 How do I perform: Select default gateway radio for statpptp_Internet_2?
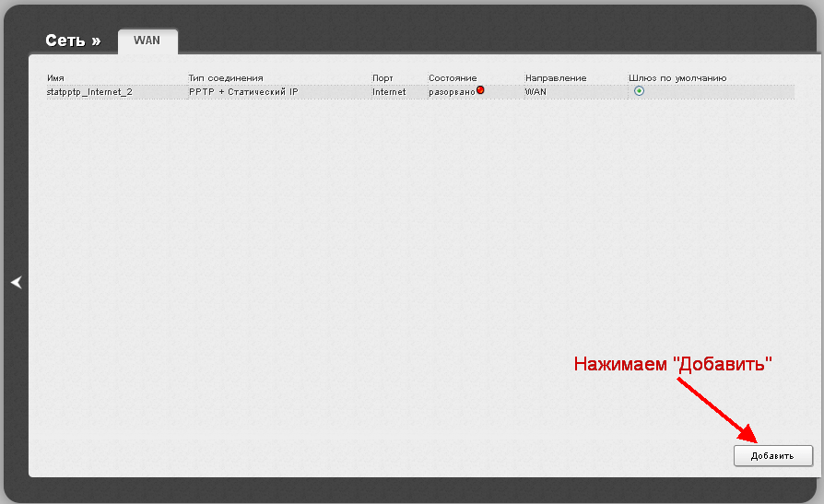pos(639,91)
